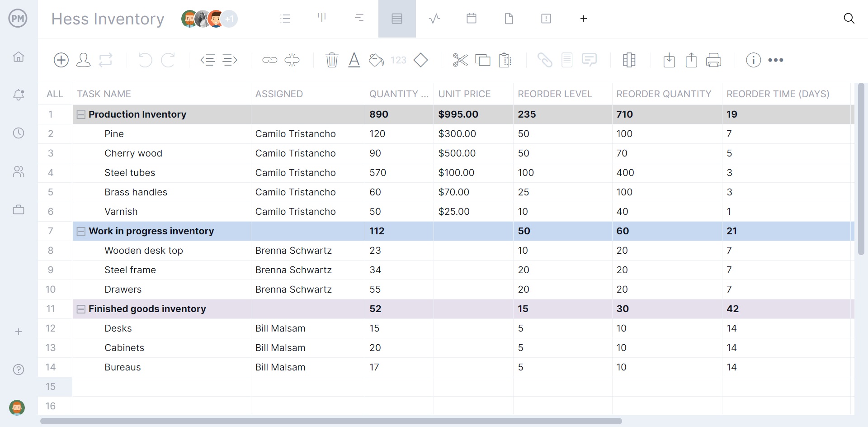The width and height of the screenshot is (868, 427).
Task: Collapse the Finished goods inventory group
Action: tap(81, 309)
